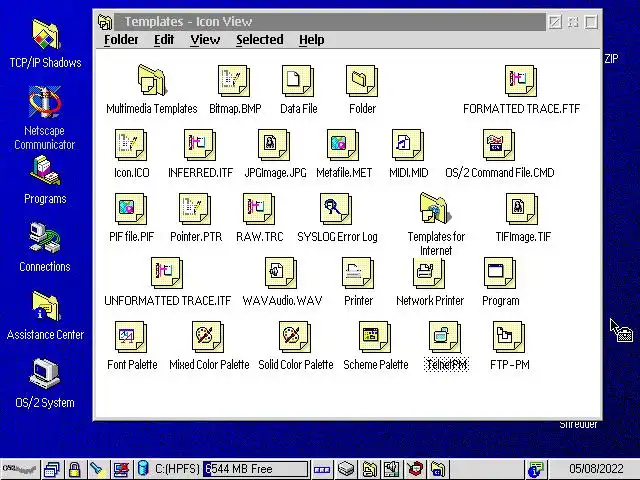Select the MIDI.MID template

pyautogui.click(x=408, y=144)
